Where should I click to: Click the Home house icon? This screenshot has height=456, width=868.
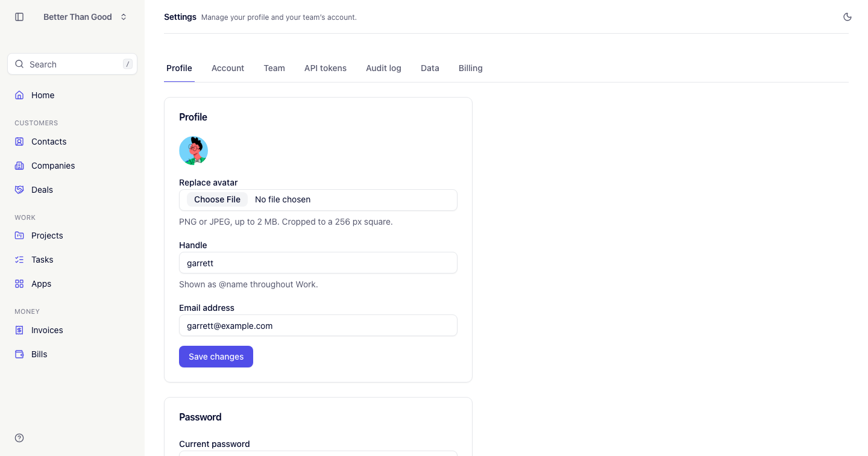click(19, 95)
